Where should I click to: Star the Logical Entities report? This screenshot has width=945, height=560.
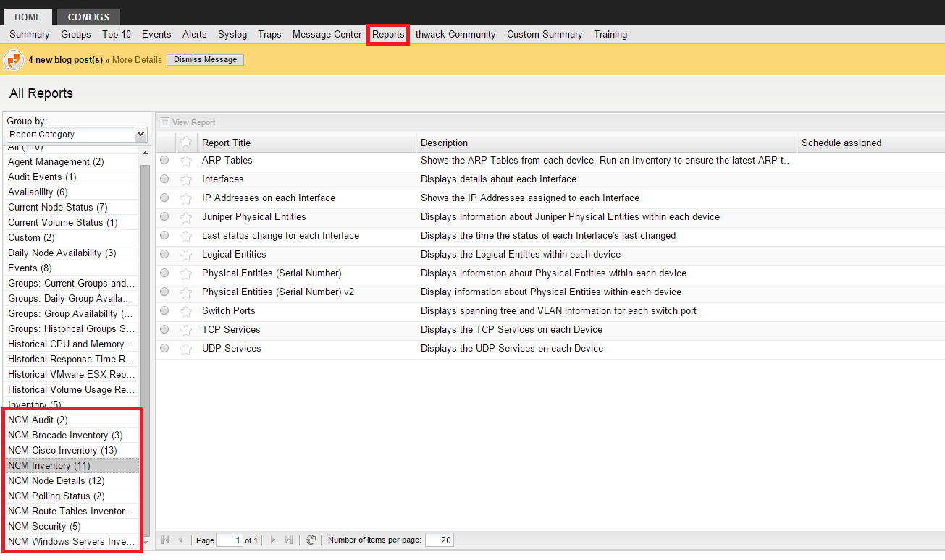tap(185, 255)
